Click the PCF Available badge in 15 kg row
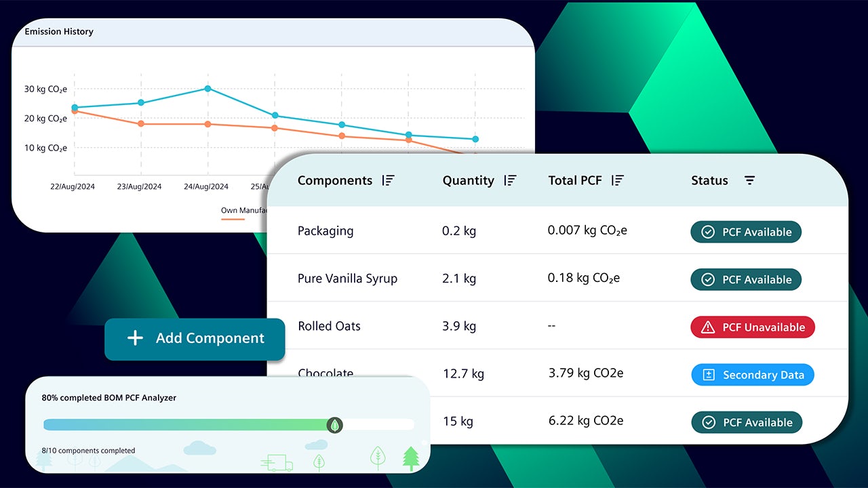 click(x=747, y=422)
